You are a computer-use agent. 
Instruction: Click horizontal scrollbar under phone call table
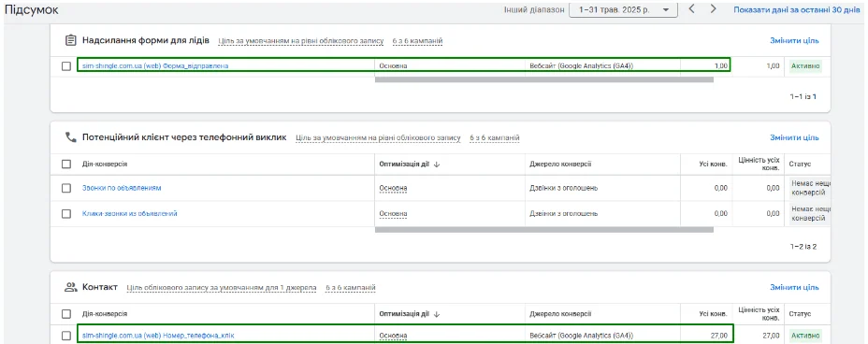coord(544,230)
